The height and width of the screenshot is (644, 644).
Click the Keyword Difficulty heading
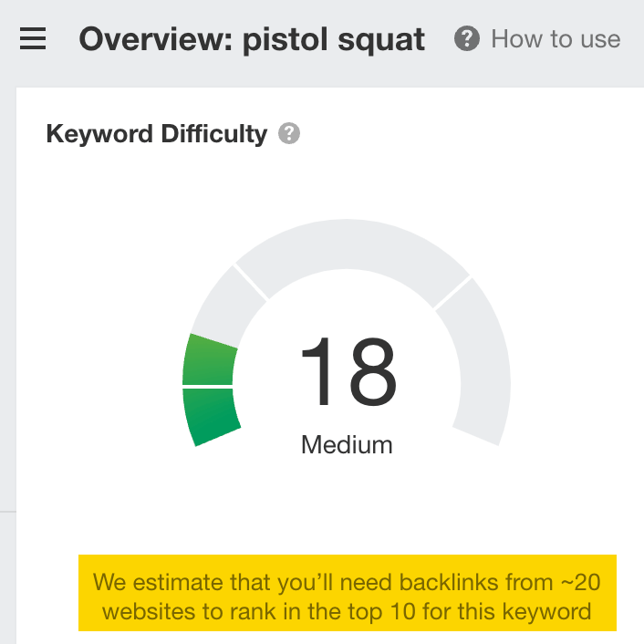(157, 134)
